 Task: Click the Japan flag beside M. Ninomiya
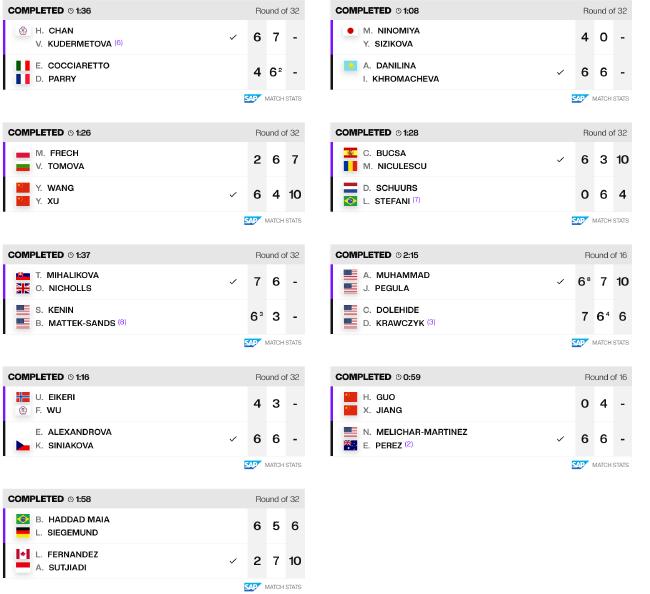point(350,31)
